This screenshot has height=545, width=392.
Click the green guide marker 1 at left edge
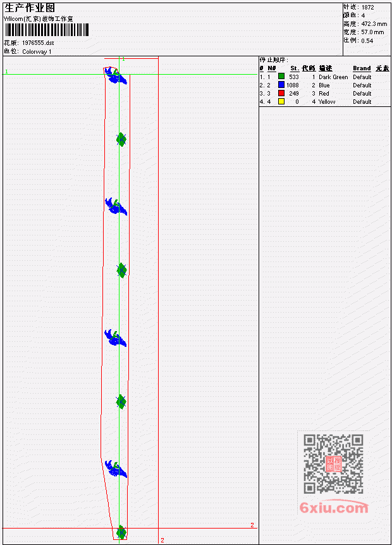click(6, 72)
